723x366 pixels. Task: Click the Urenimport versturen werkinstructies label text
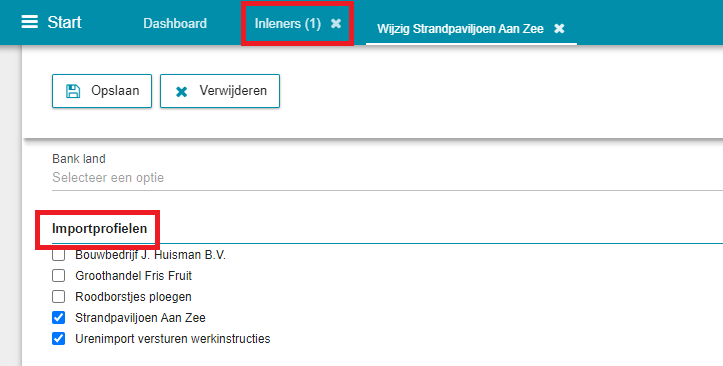173,339
